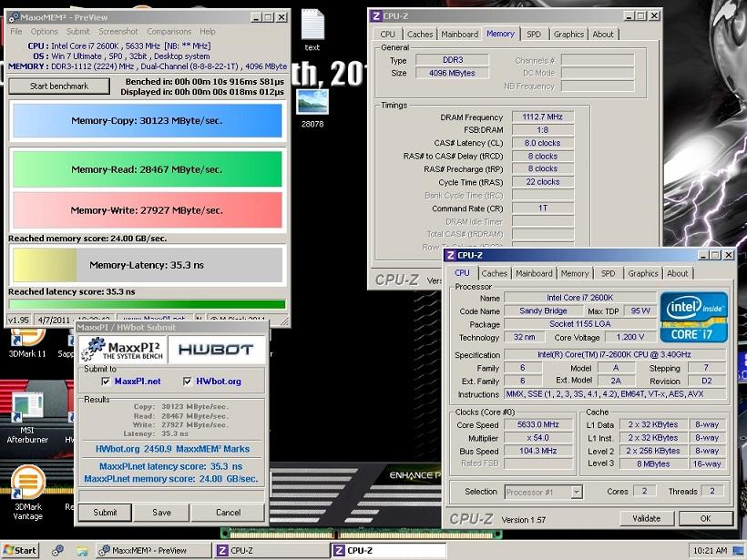Image resolution: width=747 pixels, height=560 pixels.
Task: Open the MSI Afterburner desktop icon
Action: coord(27,418)
